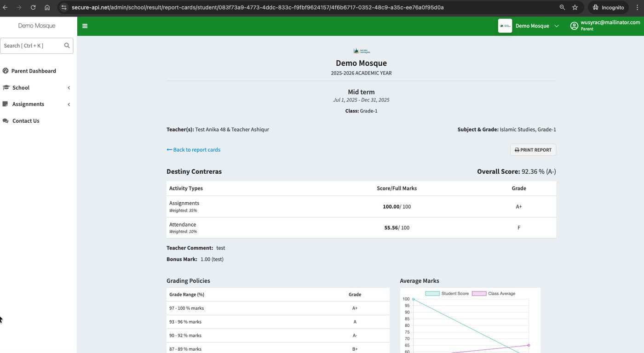Toggle sidebar with hamburger icon
This screenshot has height=353, width=644.
pyautogui.click(x=85, y=26)
